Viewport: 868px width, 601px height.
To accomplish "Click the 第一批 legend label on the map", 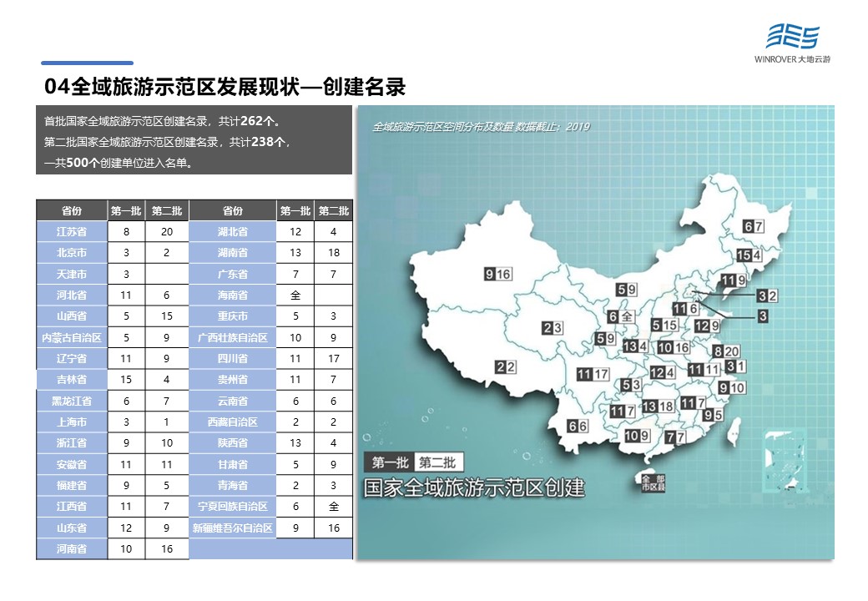I will tap(389, 462).
